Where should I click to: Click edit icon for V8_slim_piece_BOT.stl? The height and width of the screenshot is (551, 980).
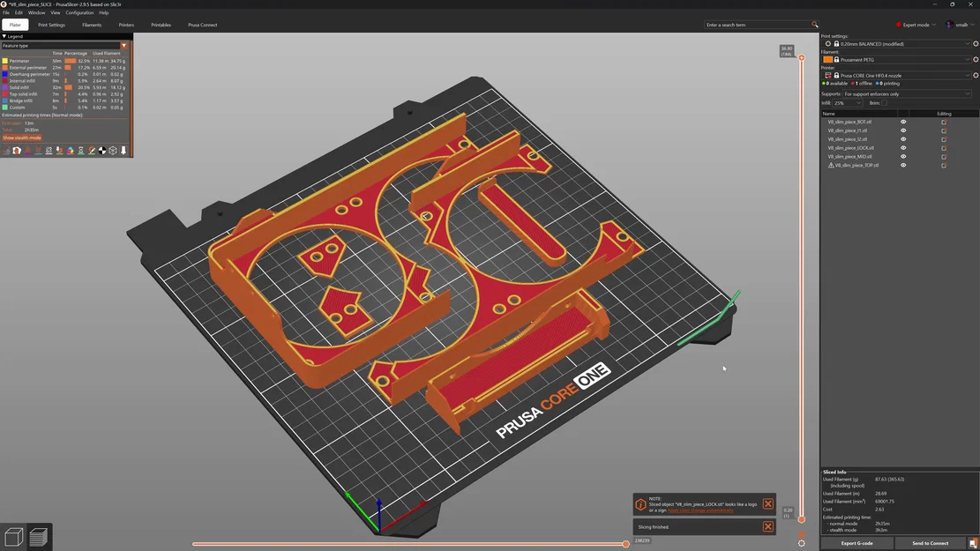pos(944,122)
